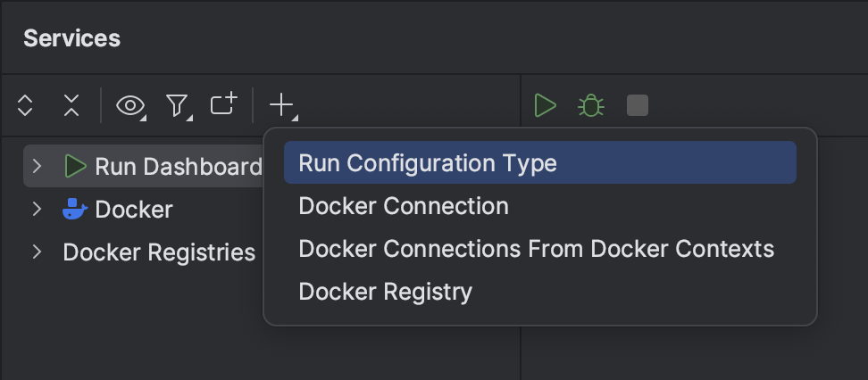
Task: Select the Run Dashboard item label
Action: 178,167
